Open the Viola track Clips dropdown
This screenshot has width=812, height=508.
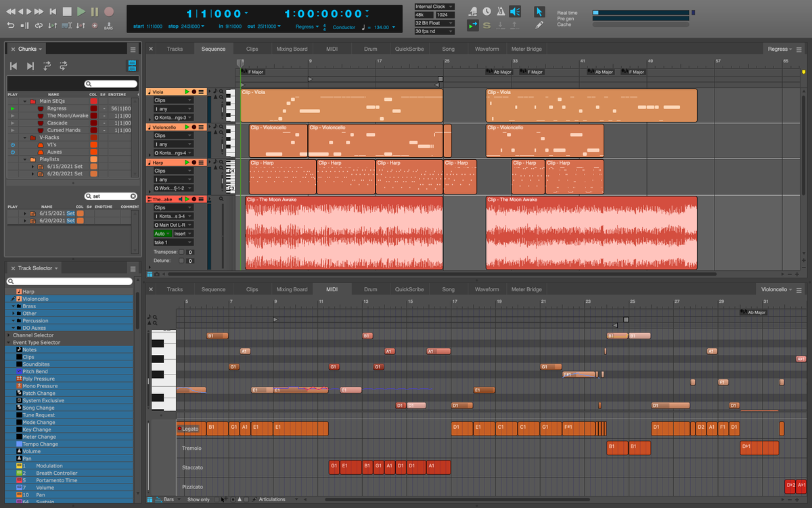pos(173,100)
